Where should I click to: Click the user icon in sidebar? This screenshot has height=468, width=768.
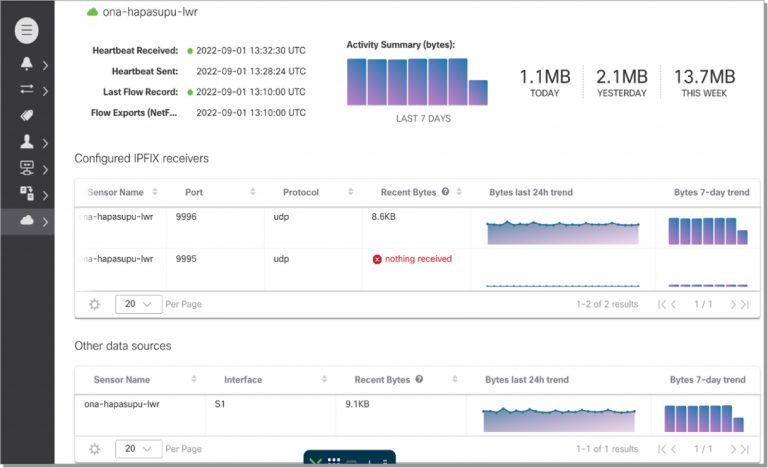(26, 142)
